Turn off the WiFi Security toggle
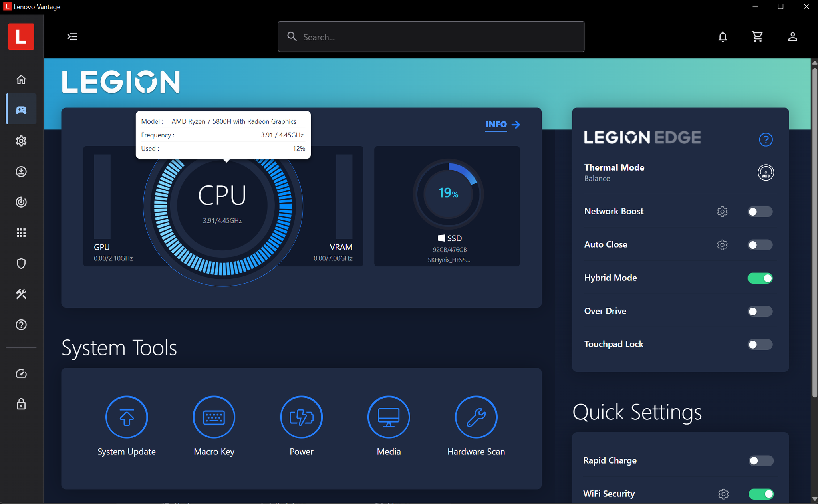Viewport: 818px width, 504px height. 761,494
